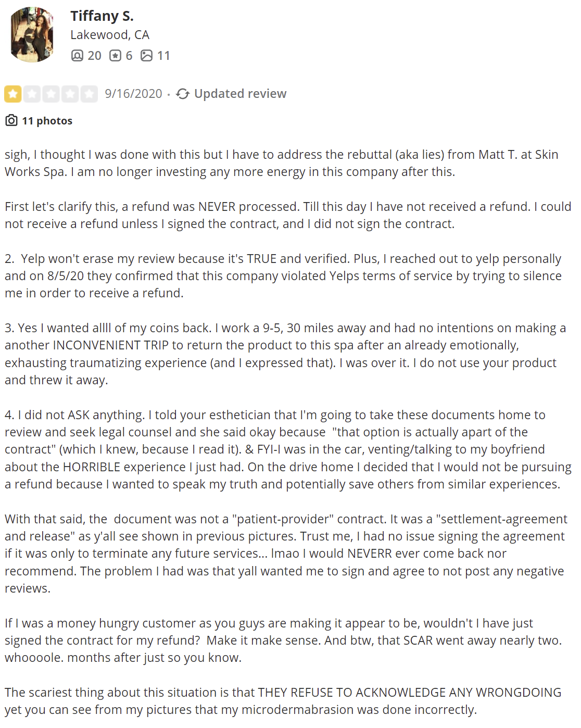The image size is (581, 728).
Task: Click the fourth rating star
Action: (70, 94)
